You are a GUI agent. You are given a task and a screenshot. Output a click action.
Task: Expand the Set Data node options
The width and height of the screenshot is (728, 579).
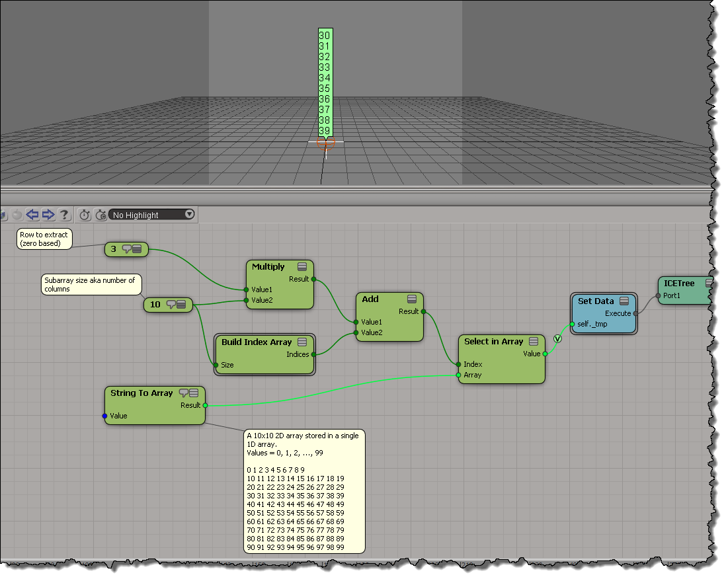(625, 301)
